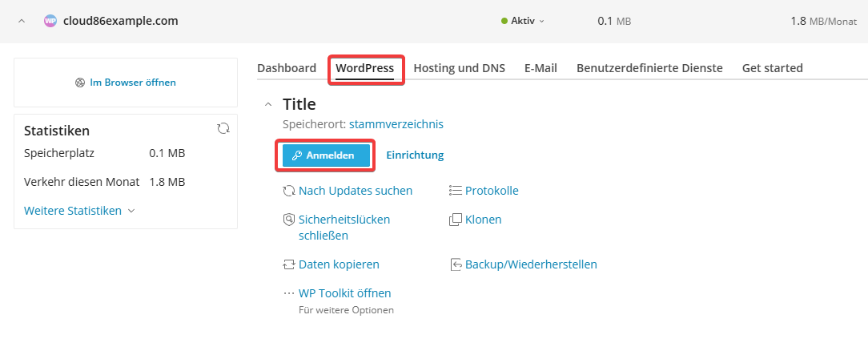Click the globe icon for Im Browser öffnen
Image resolution: width=868 pixels, height=355 pixels.
point(80,83)
